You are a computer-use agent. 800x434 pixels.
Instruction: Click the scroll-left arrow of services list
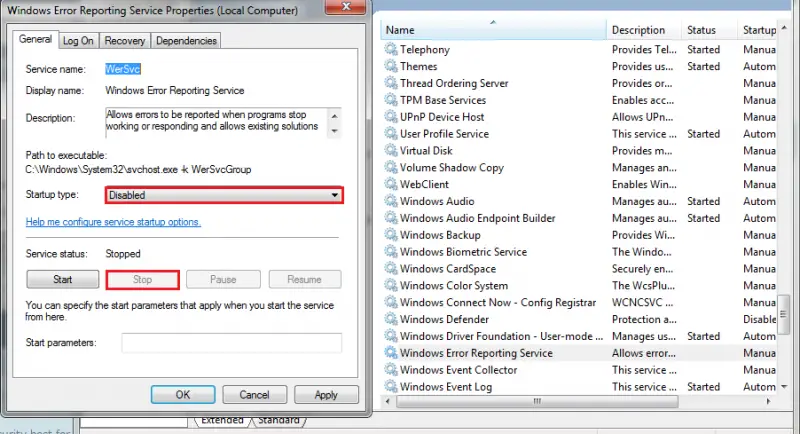(x=388, y=401)
